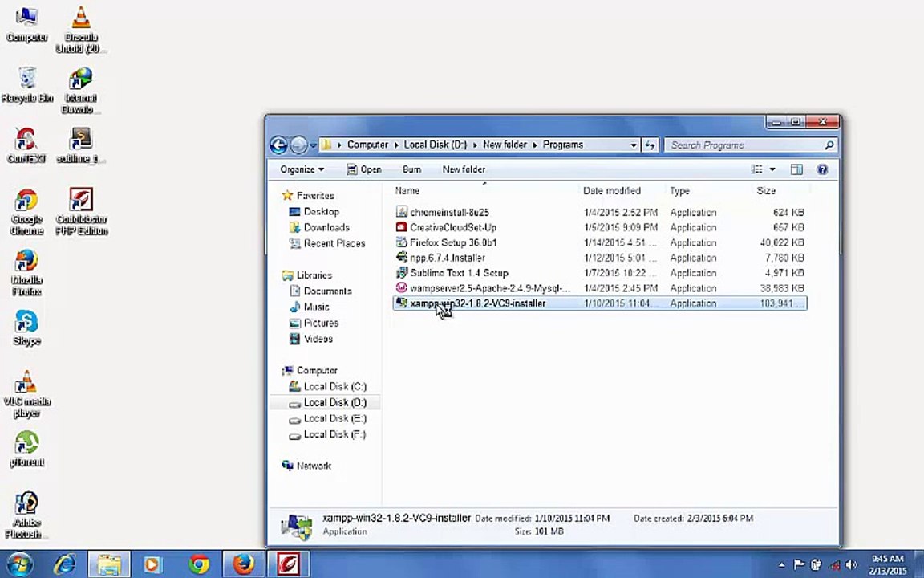Viewport: 924px width, 578px height.
Task: Click the network signal tray icon
Action: [834, 565]
